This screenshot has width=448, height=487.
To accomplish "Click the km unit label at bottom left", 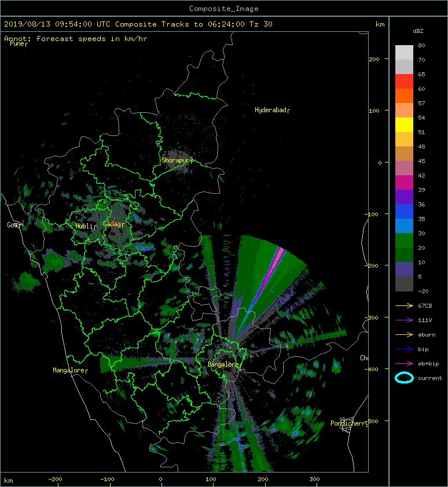I will point(9,481).
